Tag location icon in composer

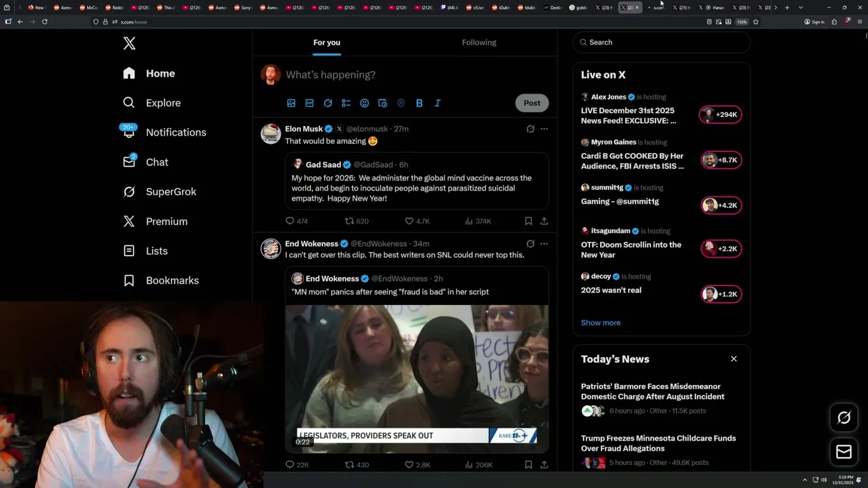point(401,103)
